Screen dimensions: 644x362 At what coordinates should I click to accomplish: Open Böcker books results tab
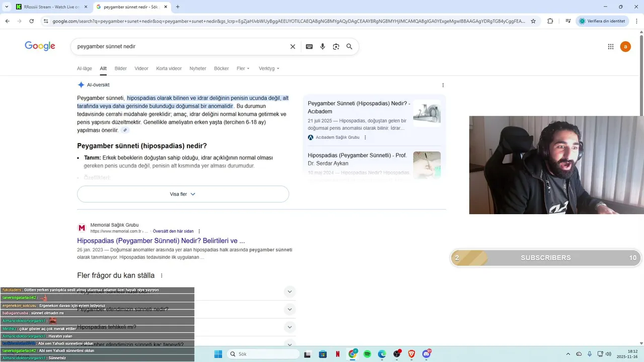click(221, 68)
